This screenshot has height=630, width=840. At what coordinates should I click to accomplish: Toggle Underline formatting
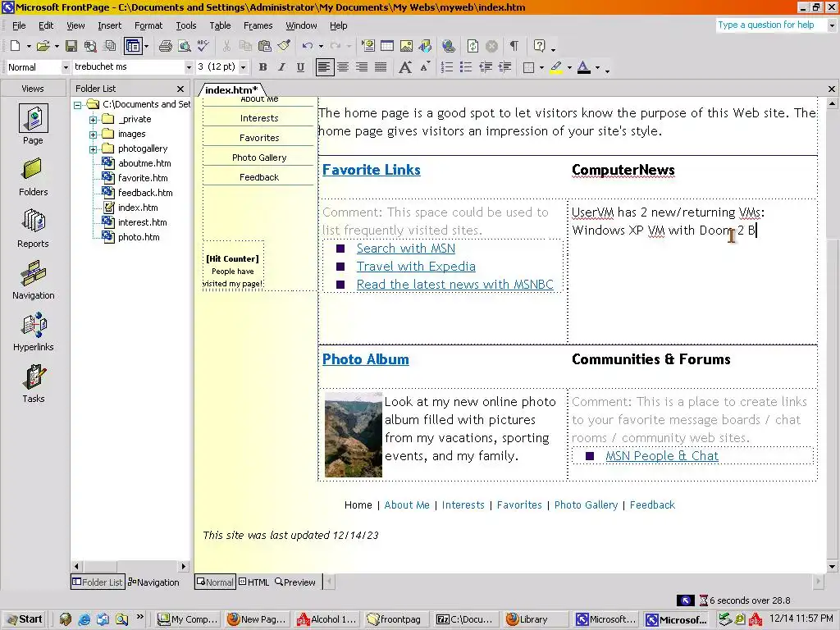pyautogui.click(x=300, y=67)
